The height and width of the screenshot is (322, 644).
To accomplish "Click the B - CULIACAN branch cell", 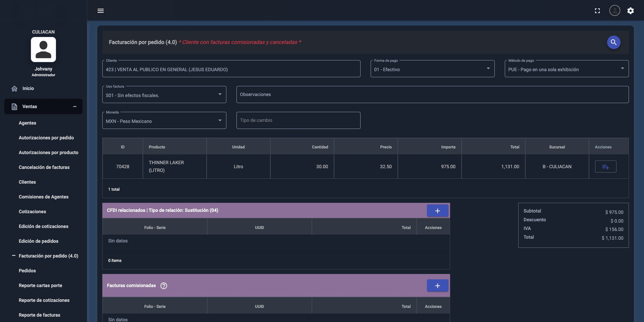I will [557, 167].
